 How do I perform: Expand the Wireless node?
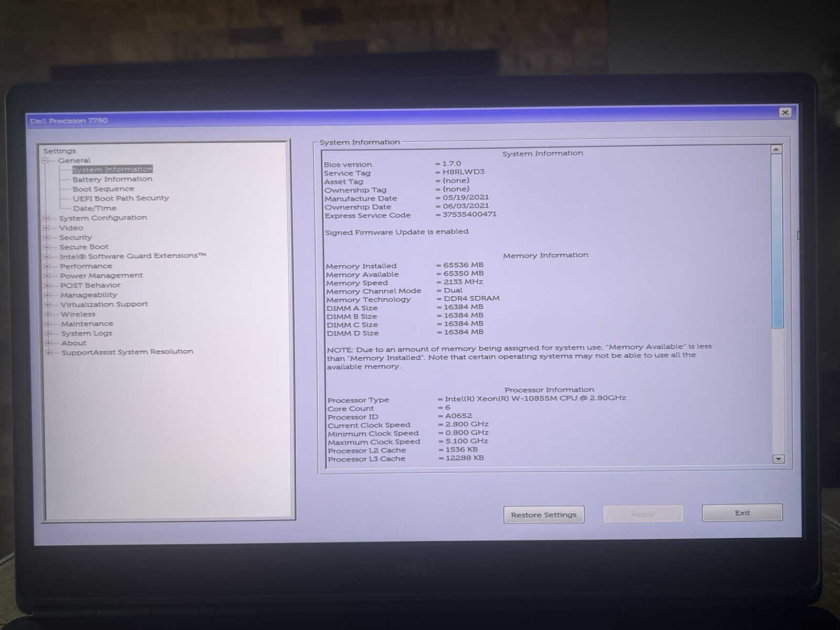pos(48,314)
